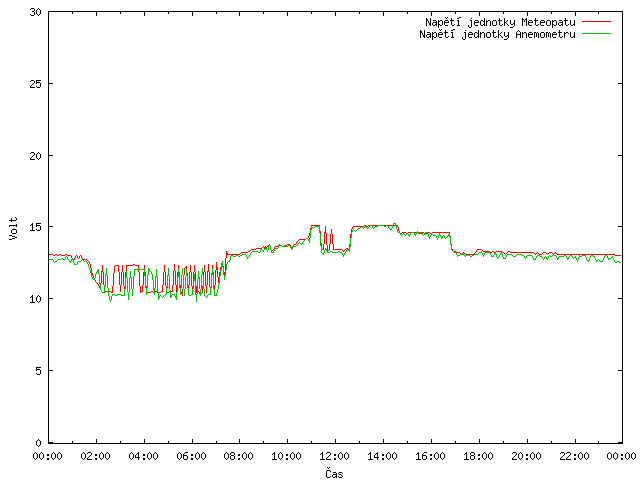
Task: Click y-axis tick label 15
Action: pyautogui.click(x=36, y=227)
